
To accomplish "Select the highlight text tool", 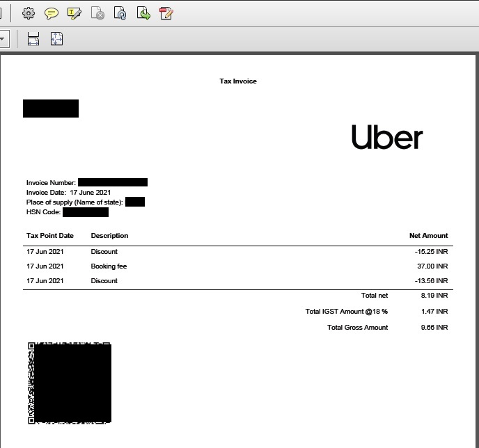I will point(74,13).
